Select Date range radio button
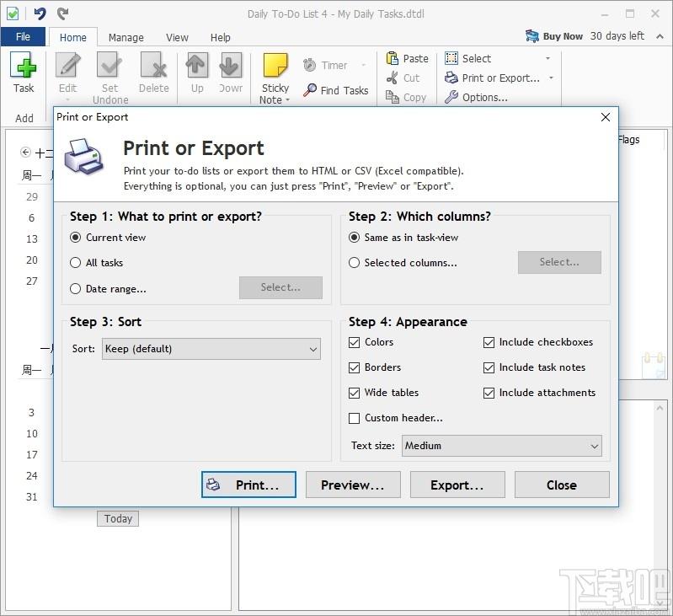 (x=76, y=289)
